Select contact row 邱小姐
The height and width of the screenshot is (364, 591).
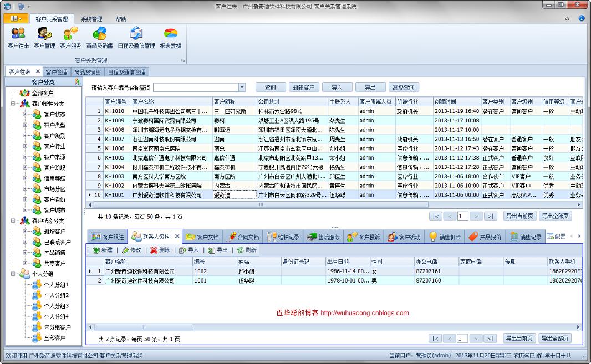[334, 271]
